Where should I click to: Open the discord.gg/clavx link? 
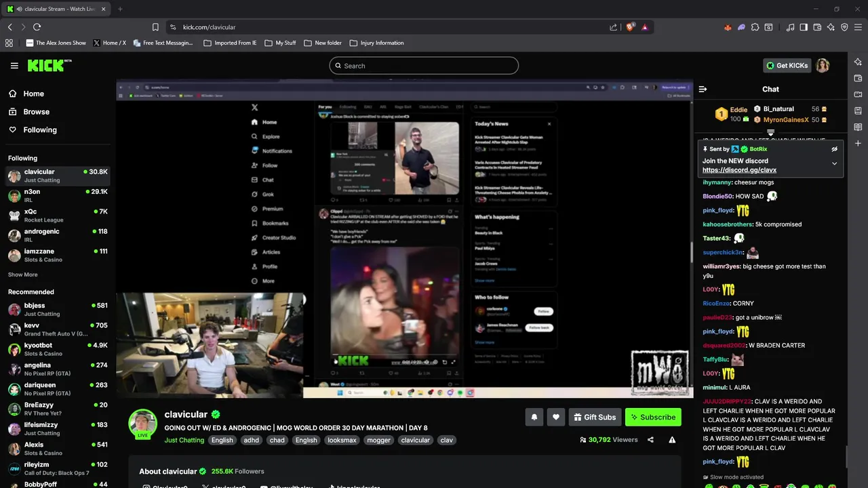739,170
